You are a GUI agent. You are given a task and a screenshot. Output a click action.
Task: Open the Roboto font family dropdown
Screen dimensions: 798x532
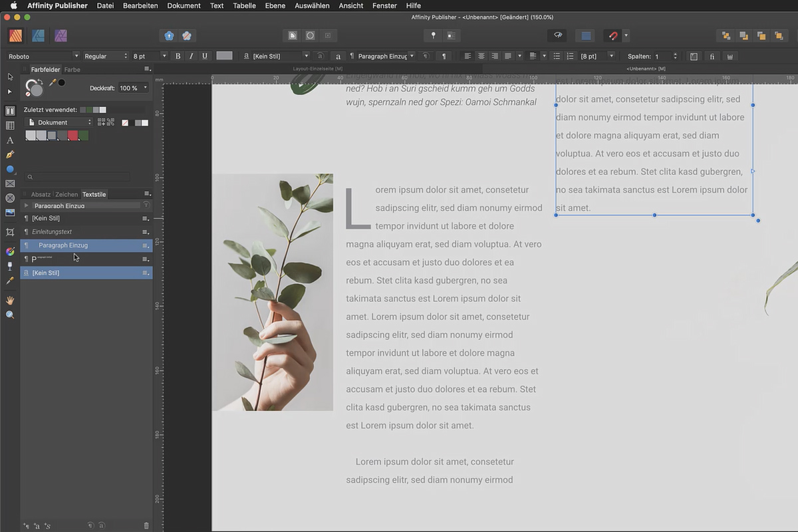(x=75, y=56)
